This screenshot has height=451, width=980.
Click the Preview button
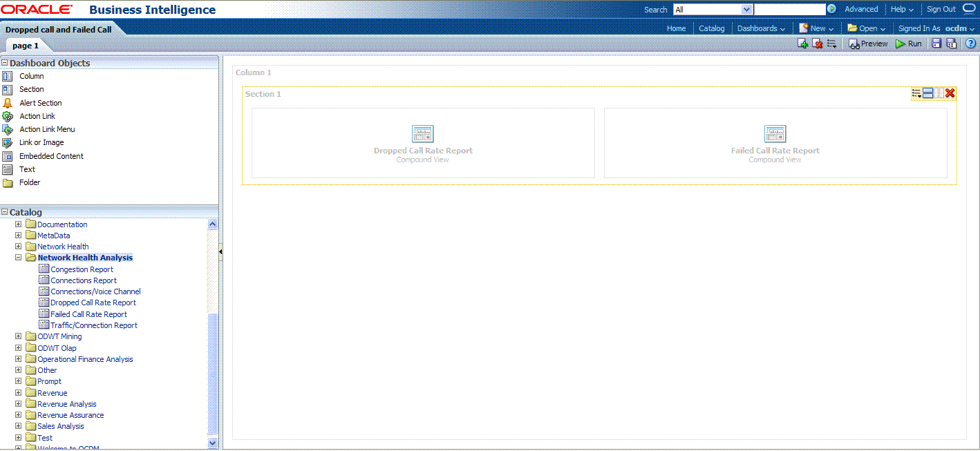868,44
